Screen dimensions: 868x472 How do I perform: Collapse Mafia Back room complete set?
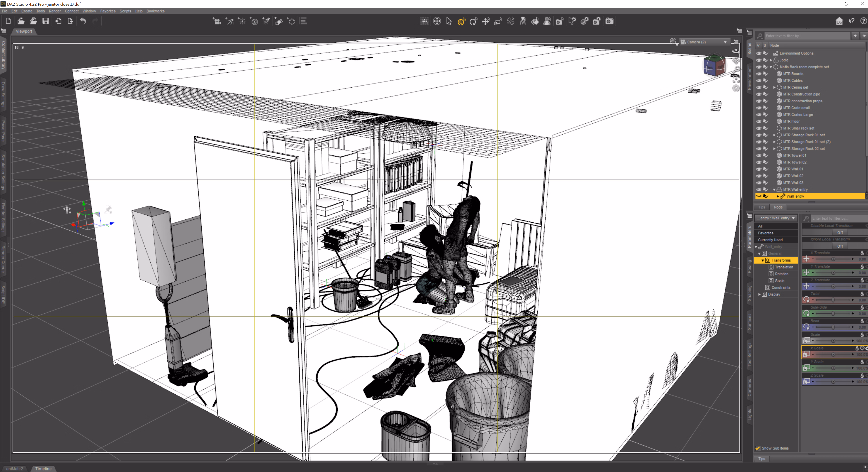(771, 67)
